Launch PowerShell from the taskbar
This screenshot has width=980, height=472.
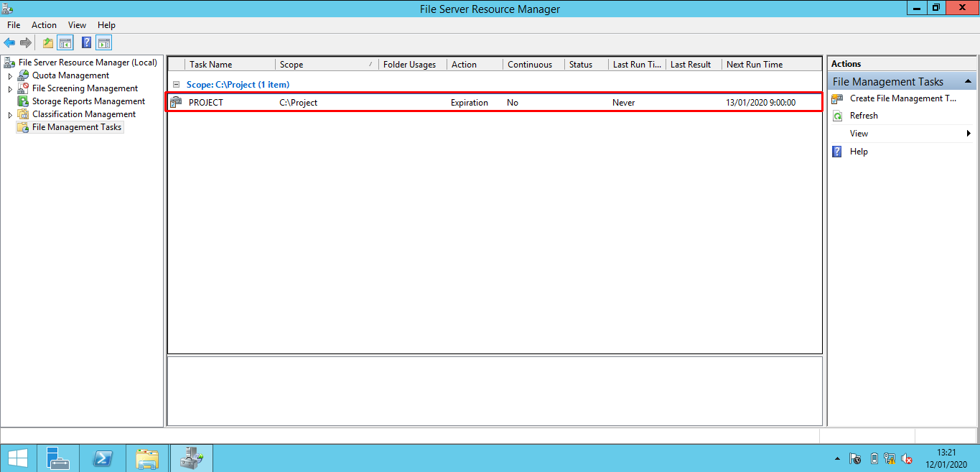click(103, 458)
